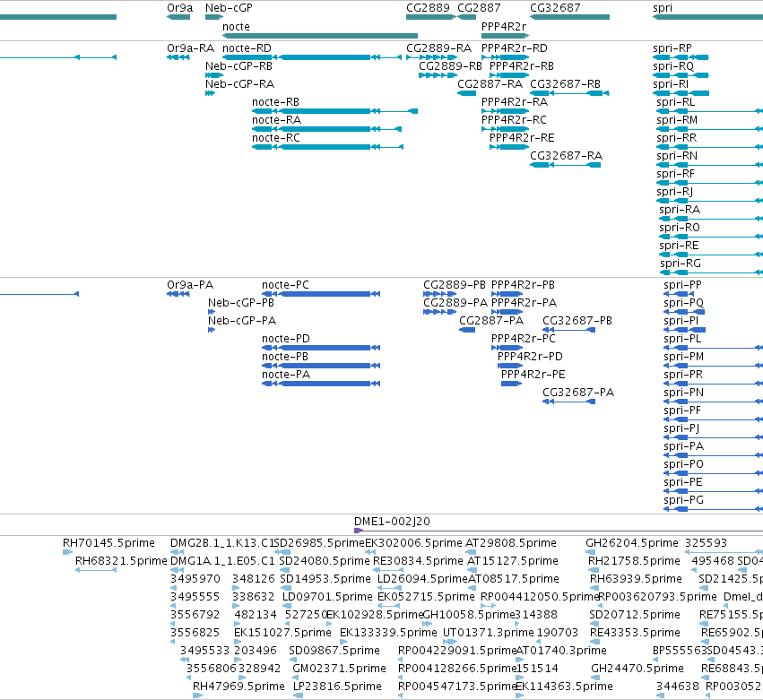Select the DMG2B.1_1.K13.C1 label
Screen dimensions: 763x700
[x=221, y=543]
